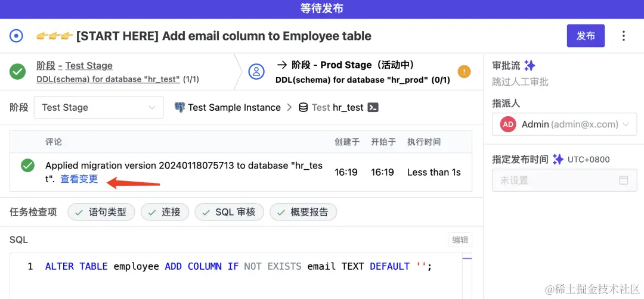Click the AD avatar in assignee selector
Screen dimensions: 644x299
coord(508,124)
